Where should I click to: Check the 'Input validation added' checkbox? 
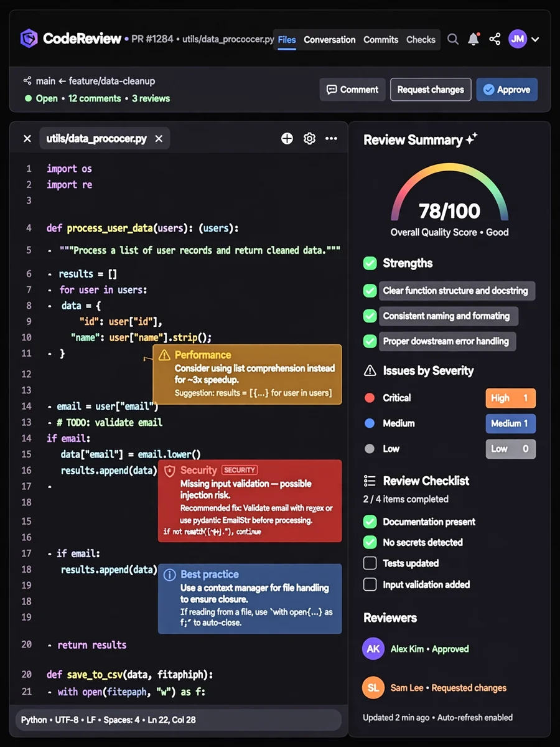[x=370, y=585]
